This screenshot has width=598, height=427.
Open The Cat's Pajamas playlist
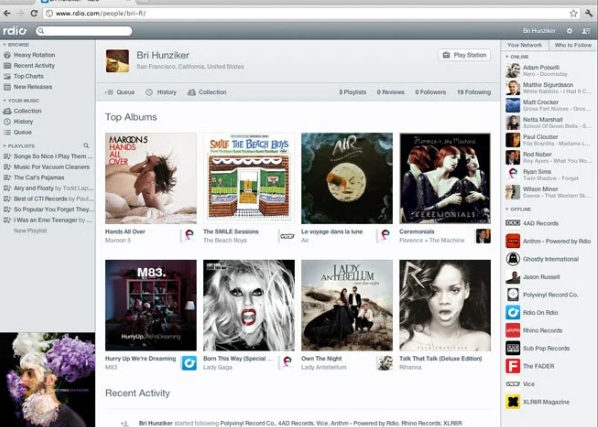pos(34,178)
